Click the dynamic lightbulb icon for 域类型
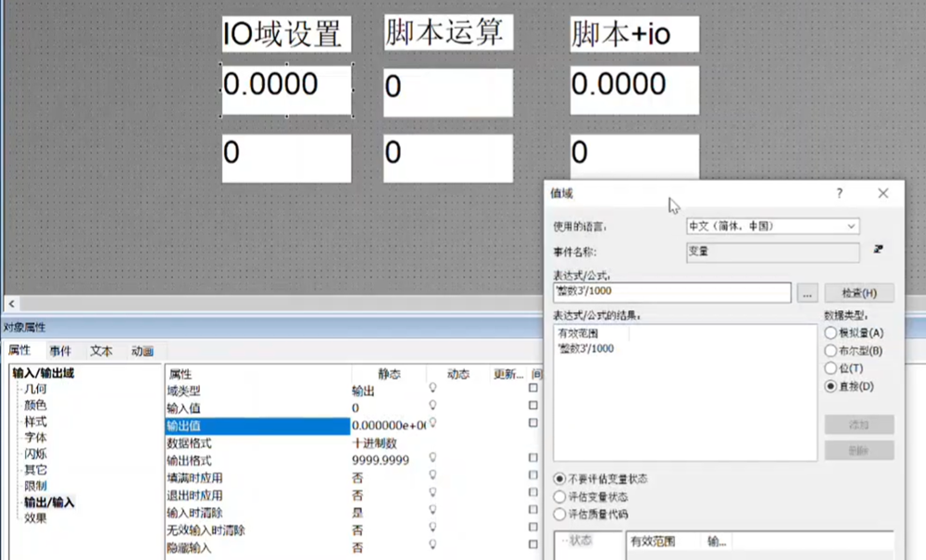926x560 pixels. point(432,391)
